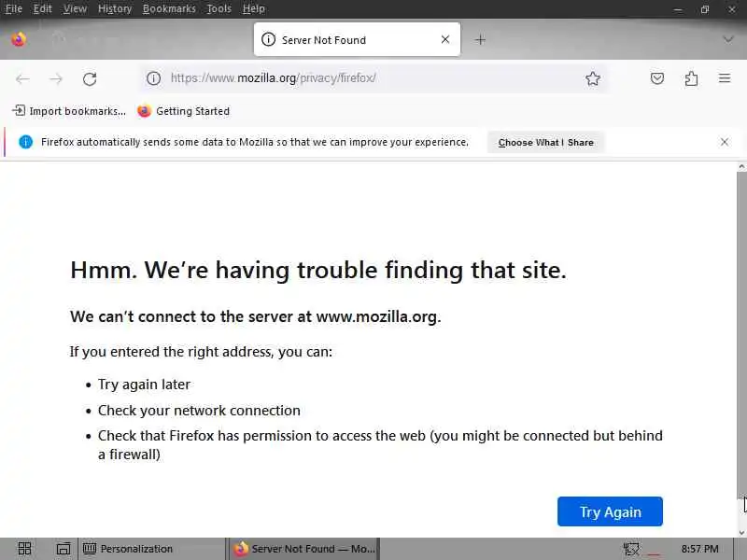Close the Server Not Found tab
This screenshot has width=747, height=560.
tap(445, 40)
